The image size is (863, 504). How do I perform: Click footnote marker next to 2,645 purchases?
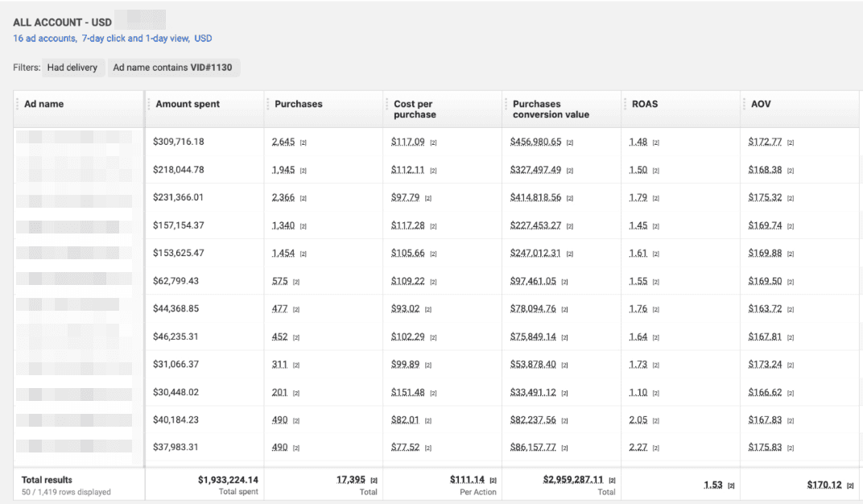pyautogui.click(x=303, y=143)
